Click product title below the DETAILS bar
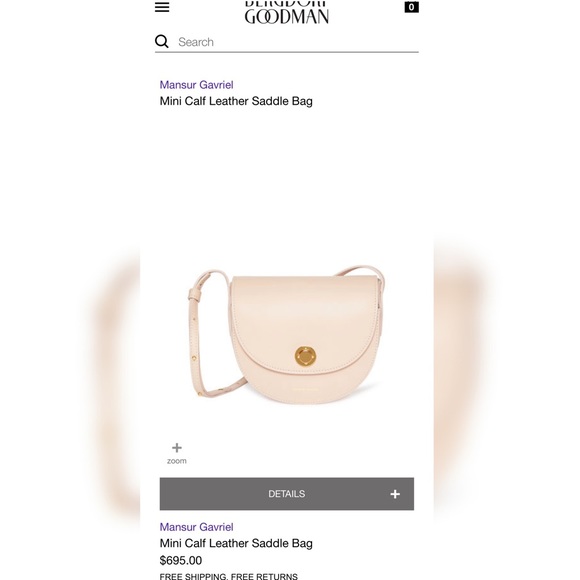 236,543
